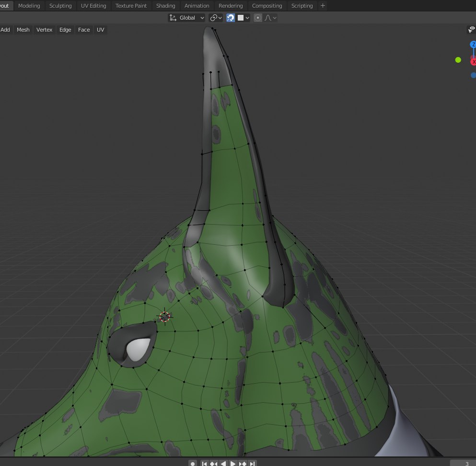
Task: Play the animation in reverse
Action: [x=223, y=464]
